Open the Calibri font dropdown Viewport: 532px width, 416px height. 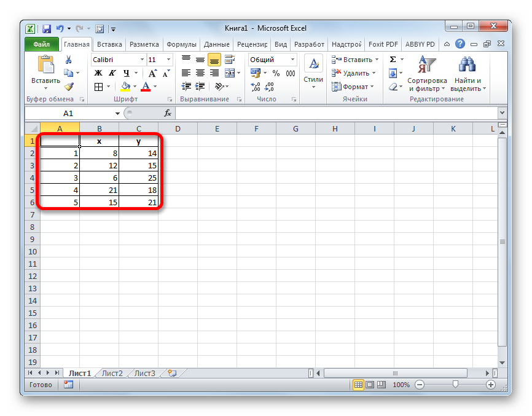(x=142, y=60)
